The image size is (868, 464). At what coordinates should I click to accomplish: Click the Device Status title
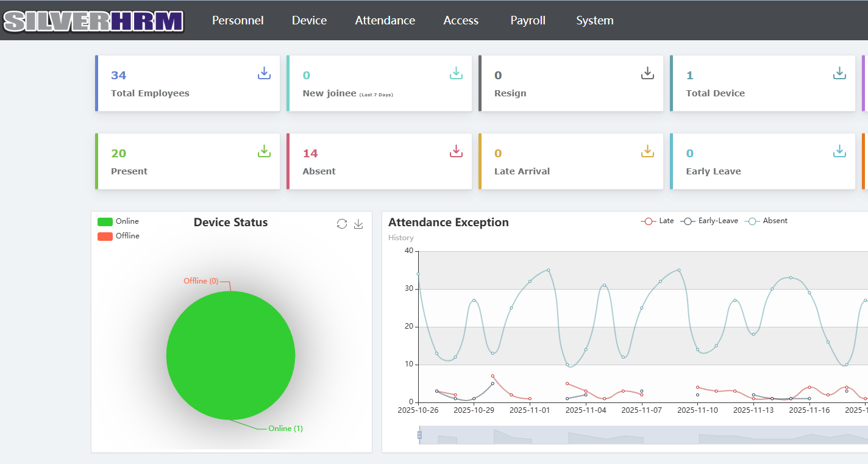coord(230,223)
